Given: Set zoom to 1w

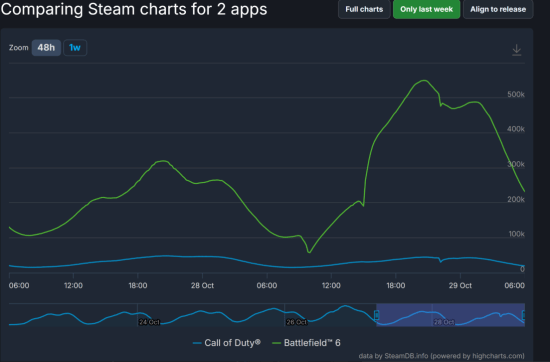Looking at the screenshot, I should pos(75,48).
